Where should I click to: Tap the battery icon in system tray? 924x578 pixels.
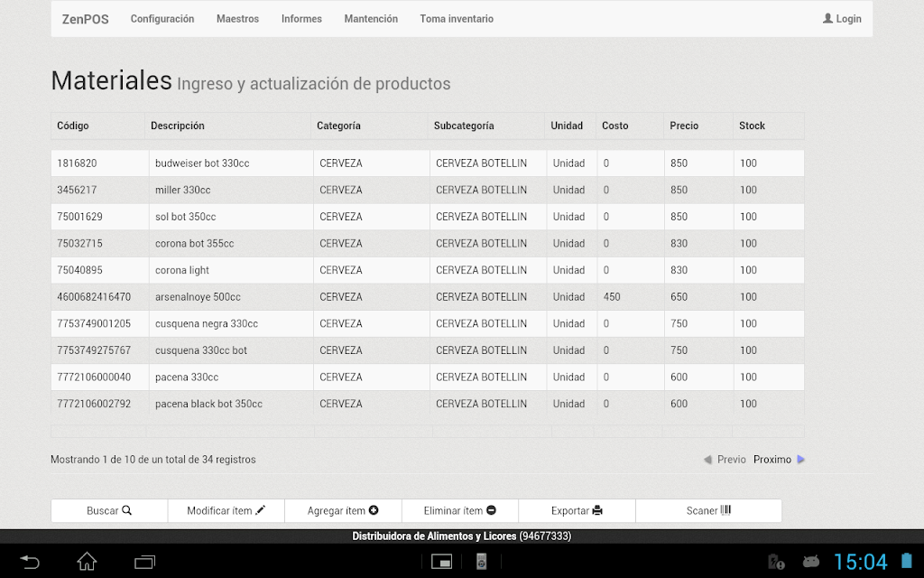[x=907, y=561]
